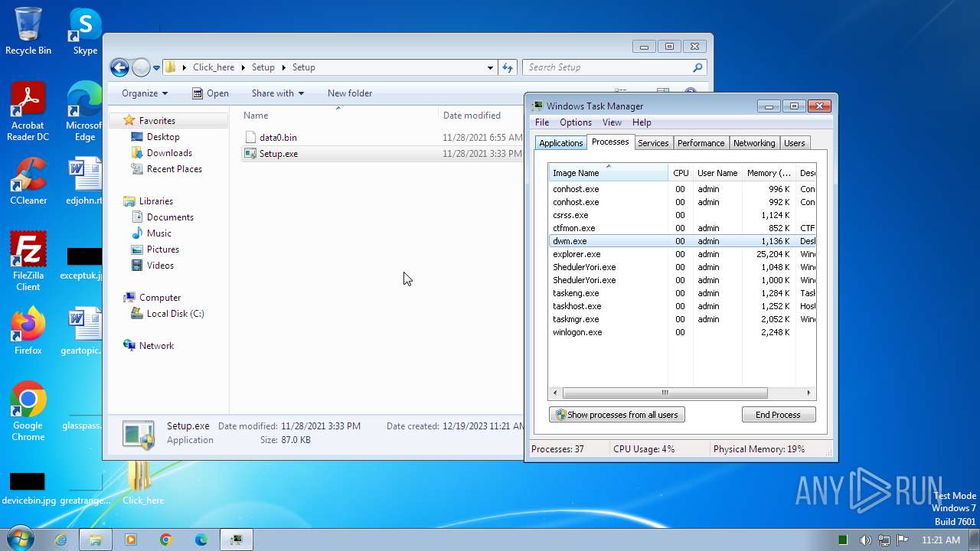This screenshot has height=551, width=980.
Task: Open the Share with dropdown menu
Action: [277, 93]
